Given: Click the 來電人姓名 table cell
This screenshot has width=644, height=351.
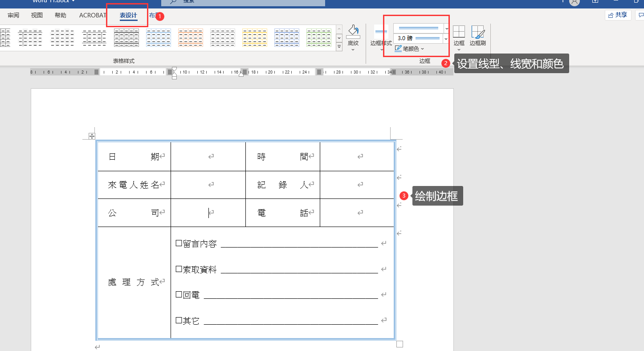Looking at the screenshot, I should (x=134, y=185).
